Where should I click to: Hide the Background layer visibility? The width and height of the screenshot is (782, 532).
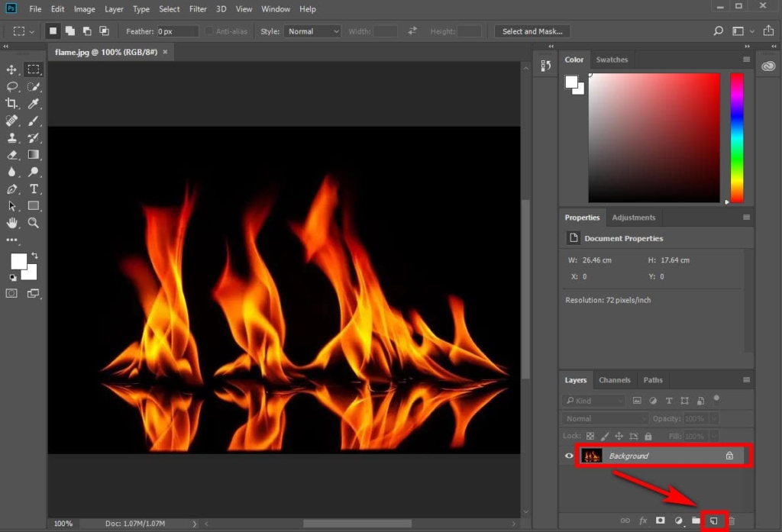(568, 456)
